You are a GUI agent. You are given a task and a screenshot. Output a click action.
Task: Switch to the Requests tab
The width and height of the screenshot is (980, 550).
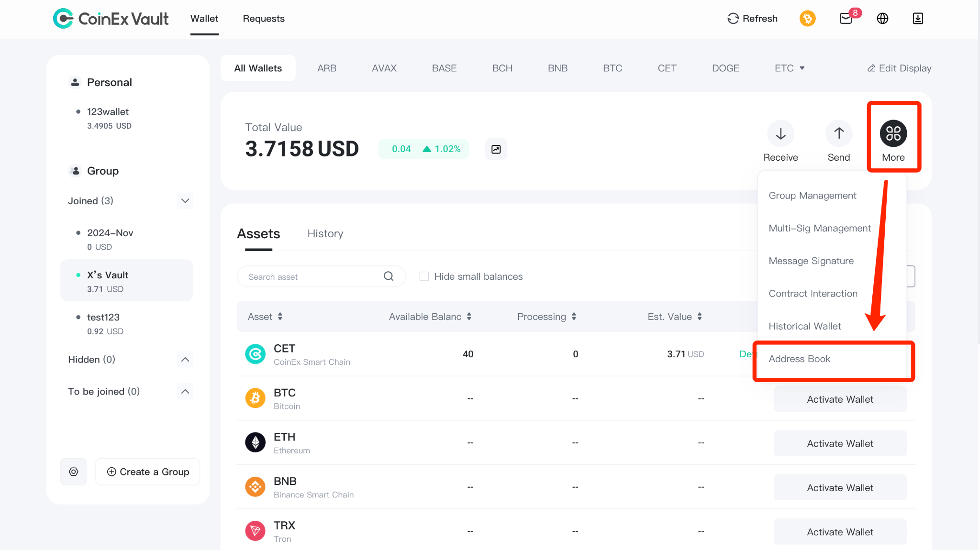pyautogui.click(x=264, y=19)
